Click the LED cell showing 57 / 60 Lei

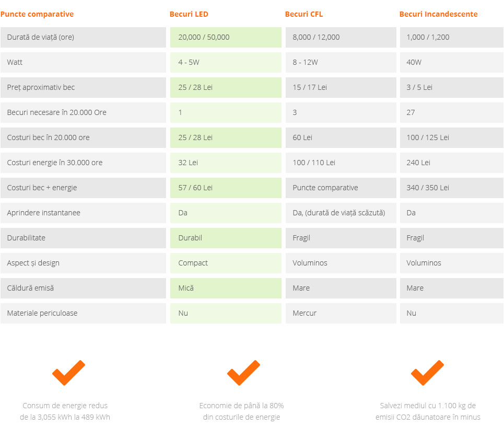tap(226, 188)
